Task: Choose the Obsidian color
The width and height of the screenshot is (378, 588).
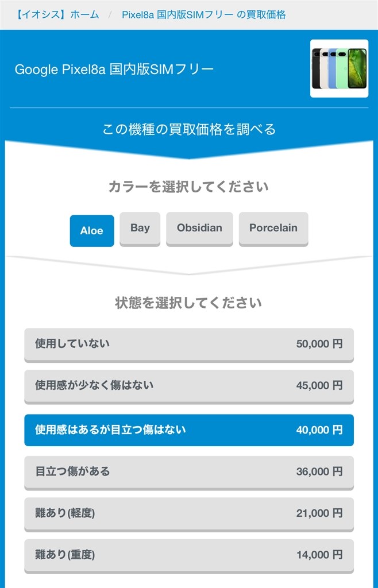Action: click(x=199, y=228)
